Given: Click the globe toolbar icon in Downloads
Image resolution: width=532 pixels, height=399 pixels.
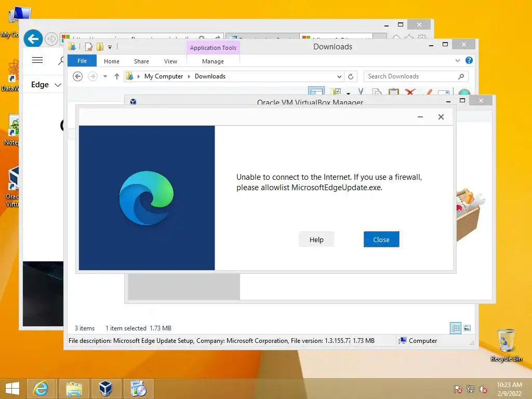Looking at the screenshot, I should click(464, 92).
